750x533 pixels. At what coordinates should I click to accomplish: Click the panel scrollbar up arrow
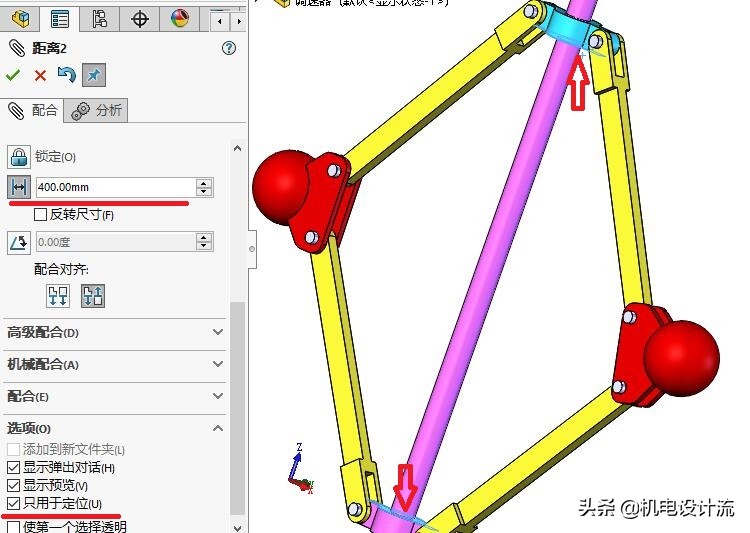coord(237,148)
